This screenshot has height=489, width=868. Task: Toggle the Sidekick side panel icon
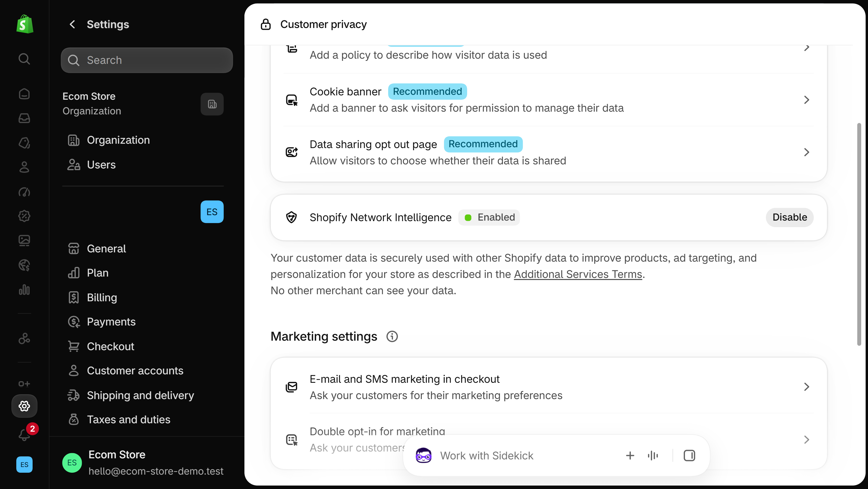coord(689,456)
